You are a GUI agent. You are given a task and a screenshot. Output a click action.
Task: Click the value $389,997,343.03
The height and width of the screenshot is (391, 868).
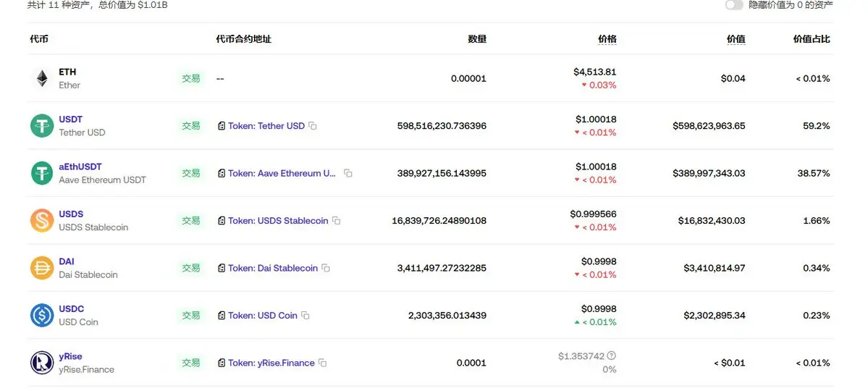tap(709, 173)
